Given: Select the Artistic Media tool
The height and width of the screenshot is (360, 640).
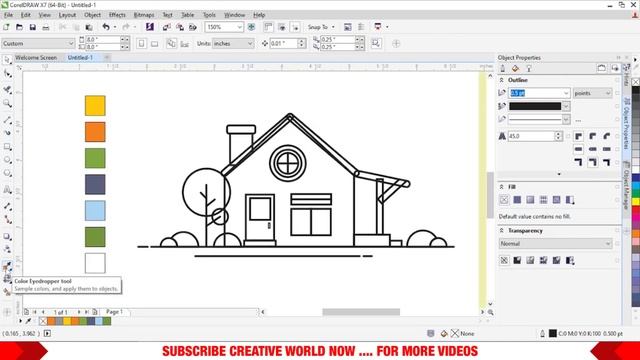Looking at the screenshot, I should (x=7, y=133).
